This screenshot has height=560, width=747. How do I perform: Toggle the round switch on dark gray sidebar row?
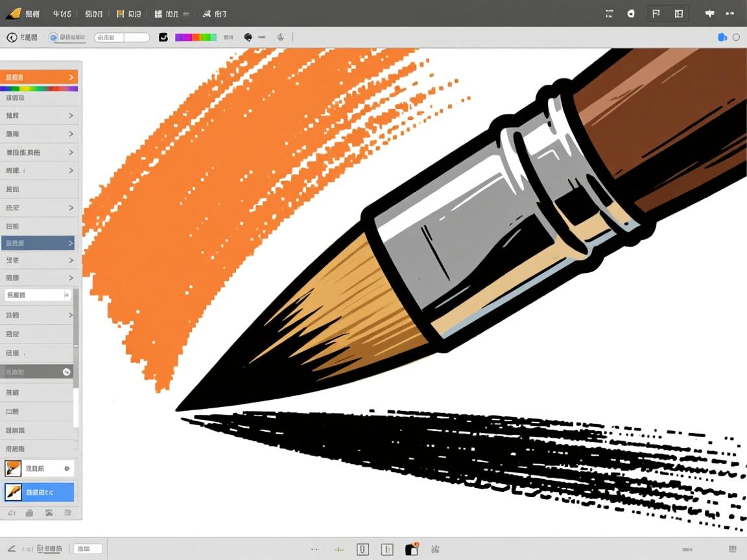pyautogui.click(x=66, y=372)
